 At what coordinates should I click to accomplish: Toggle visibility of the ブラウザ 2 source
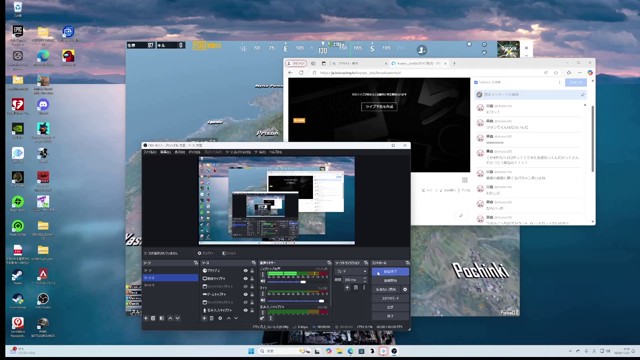(246, 271)
